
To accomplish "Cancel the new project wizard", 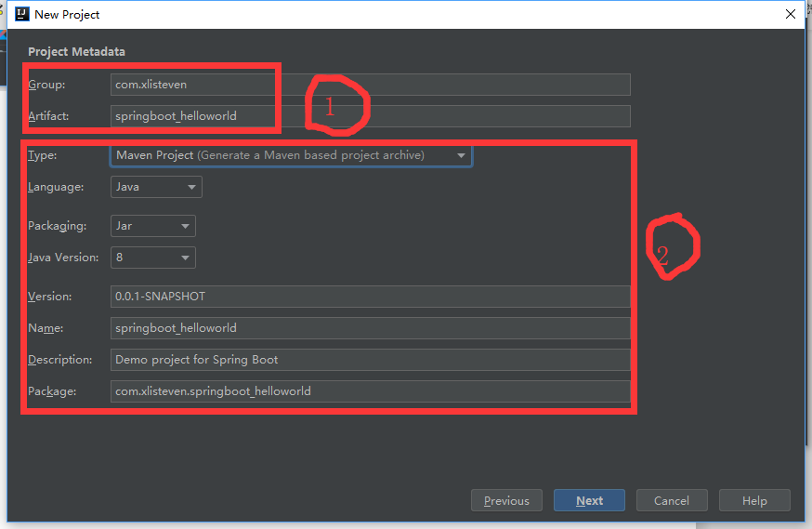I will tap(672, 500).
